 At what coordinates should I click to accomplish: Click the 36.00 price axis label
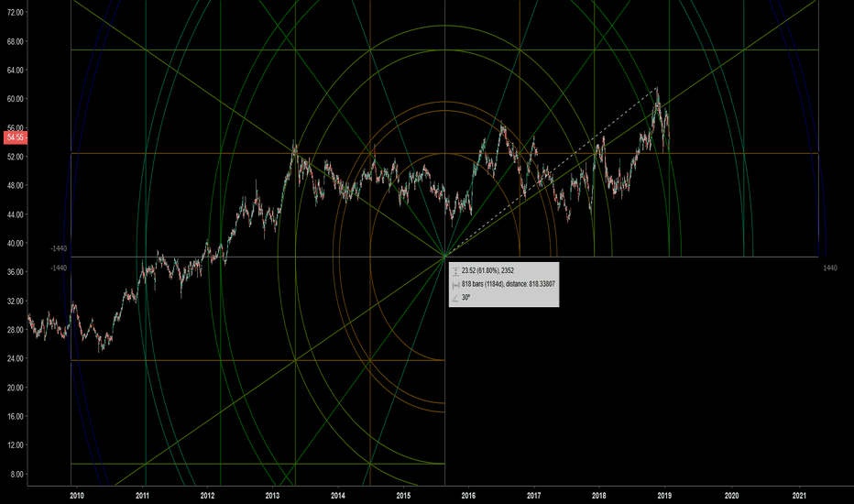tap(15, 272)
